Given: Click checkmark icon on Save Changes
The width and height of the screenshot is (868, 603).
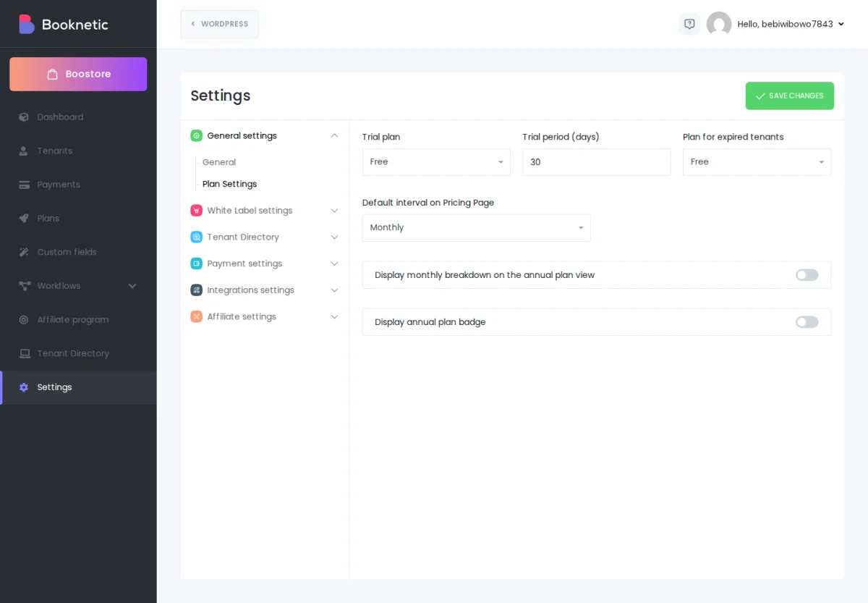Looking at the screenshot, I should click(x=760, y=96).
